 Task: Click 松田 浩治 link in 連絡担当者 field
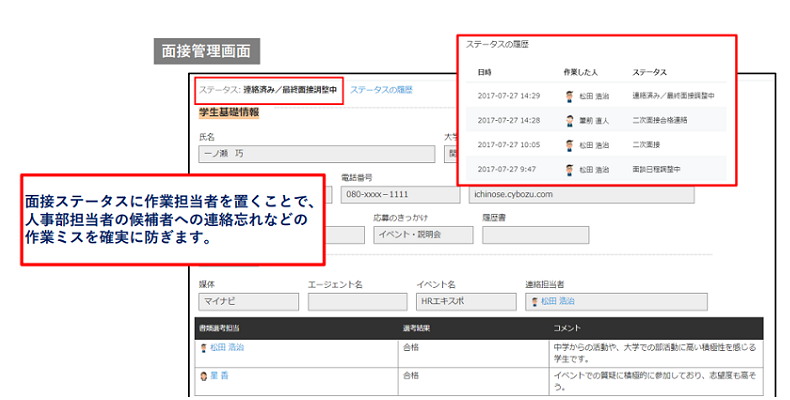click(x=557, y=301)
